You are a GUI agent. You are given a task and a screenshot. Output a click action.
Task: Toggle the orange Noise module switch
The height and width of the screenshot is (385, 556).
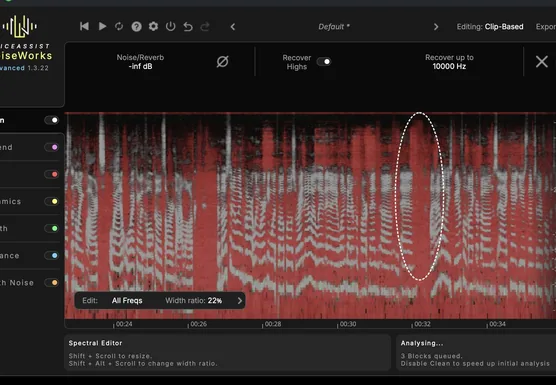tap(52, 283)
